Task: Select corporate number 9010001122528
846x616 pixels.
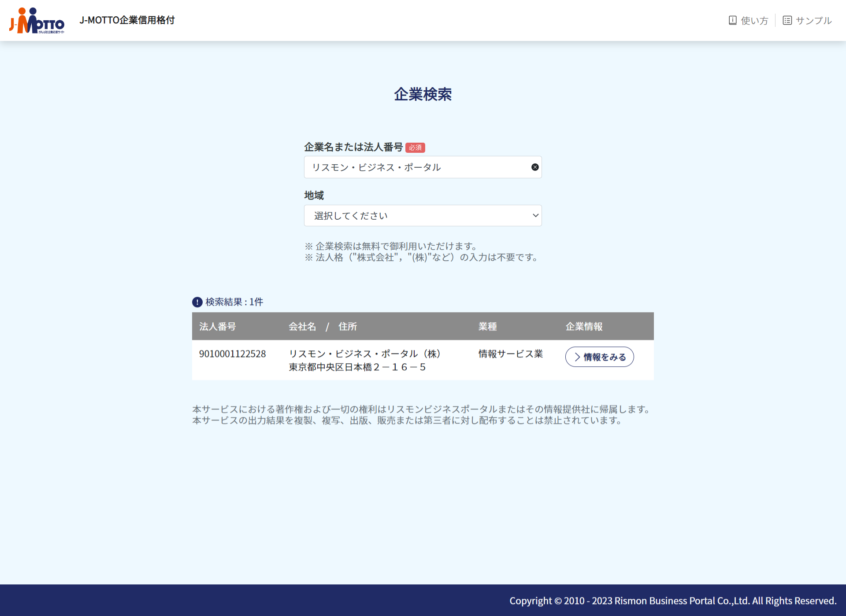Action: (232, 354)
